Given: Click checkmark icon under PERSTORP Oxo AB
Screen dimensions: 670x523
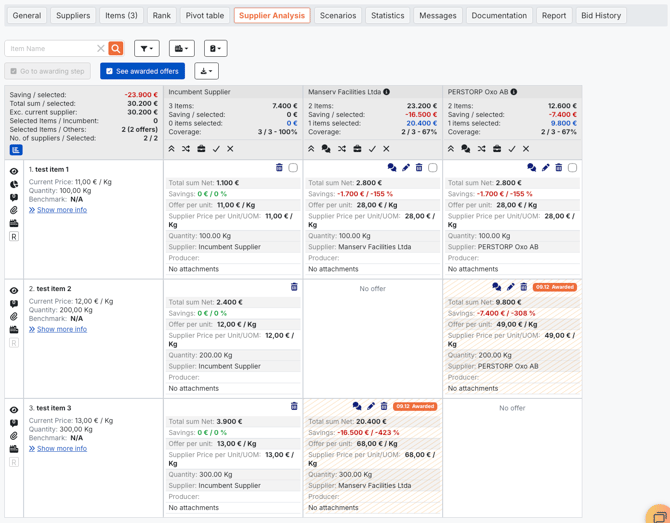Looking at the screenshot, I should coord(512,149).
